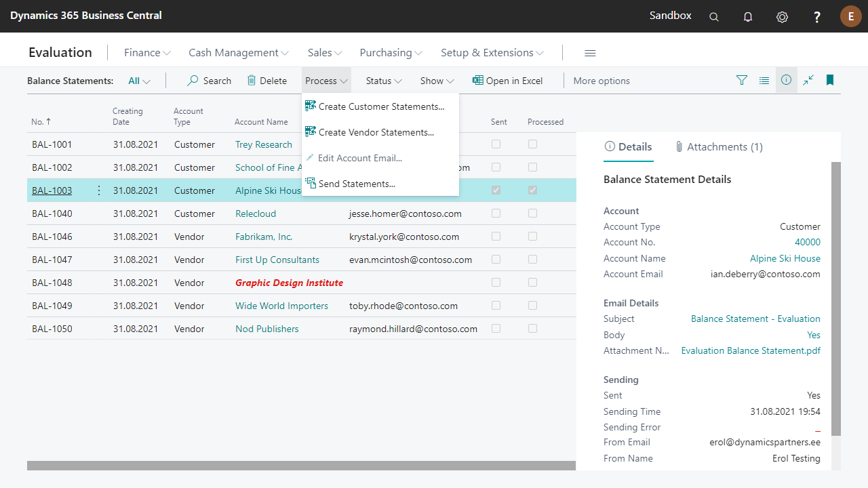Open user account avatar E
Viewport: 868px width, 488px height.
851,16
